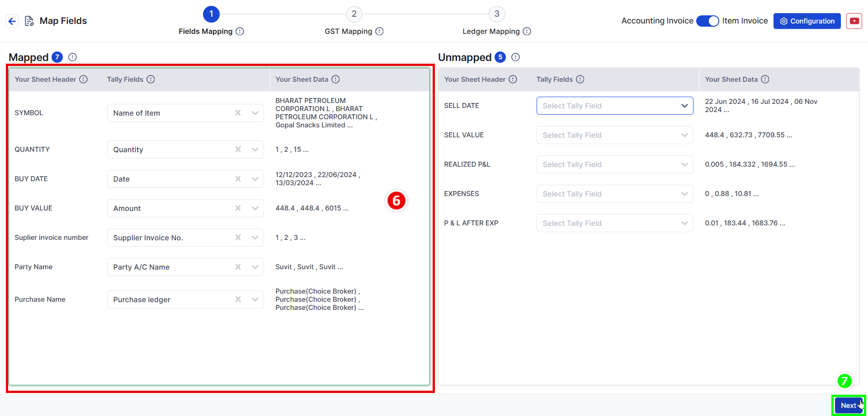Open Tally Field dropdown for SELL DATE

[x=615, y=106]
